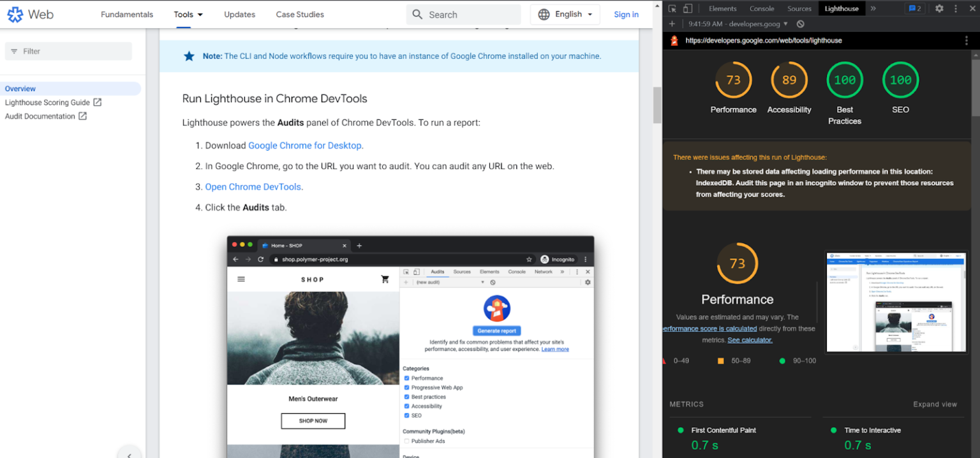Click the star icon in the Note box
The height and width of the screenshot is (458, 980).
[x=189, y=56]
